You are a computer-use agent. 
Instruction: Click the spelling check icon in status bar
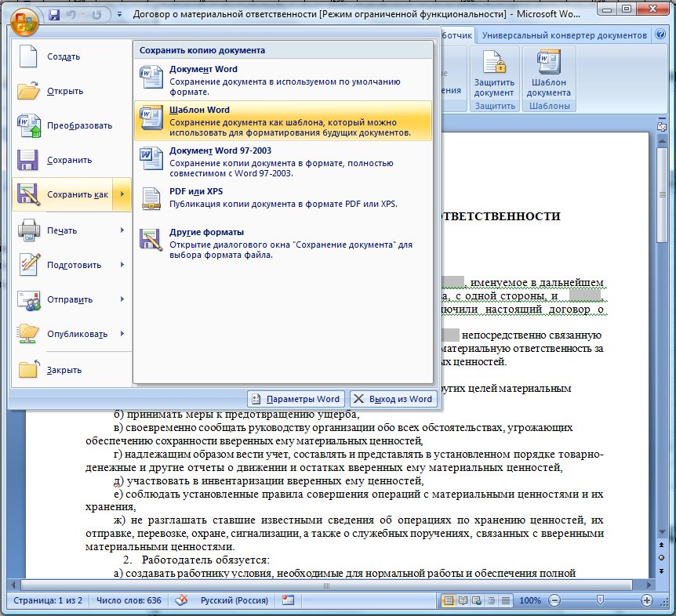click(181, 600)
